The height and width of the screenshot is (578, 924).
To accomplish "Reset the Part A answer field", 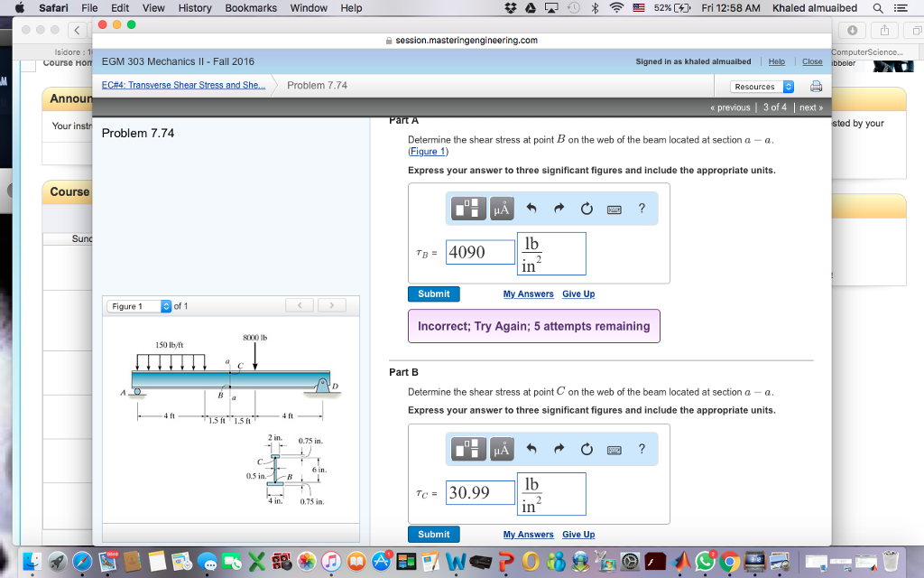I will [x=587, y=209].
